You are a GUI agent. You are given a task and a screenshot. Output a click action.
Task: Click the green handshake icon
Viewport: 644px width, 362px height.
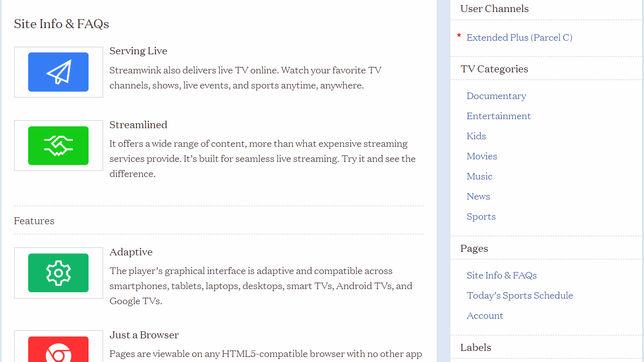[58, 146]
